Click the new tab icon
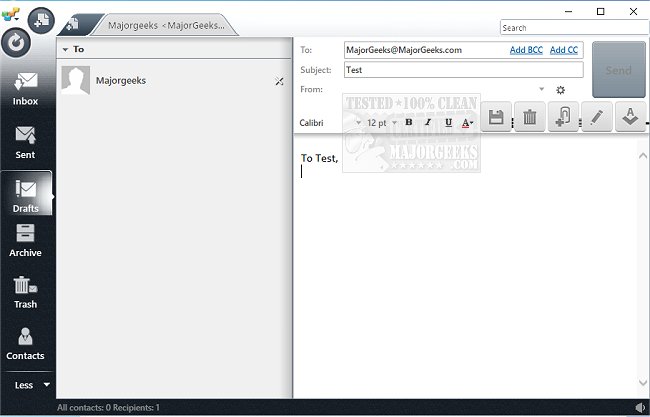Viewport: 650px width, 417px height. (x=73, y=24)
